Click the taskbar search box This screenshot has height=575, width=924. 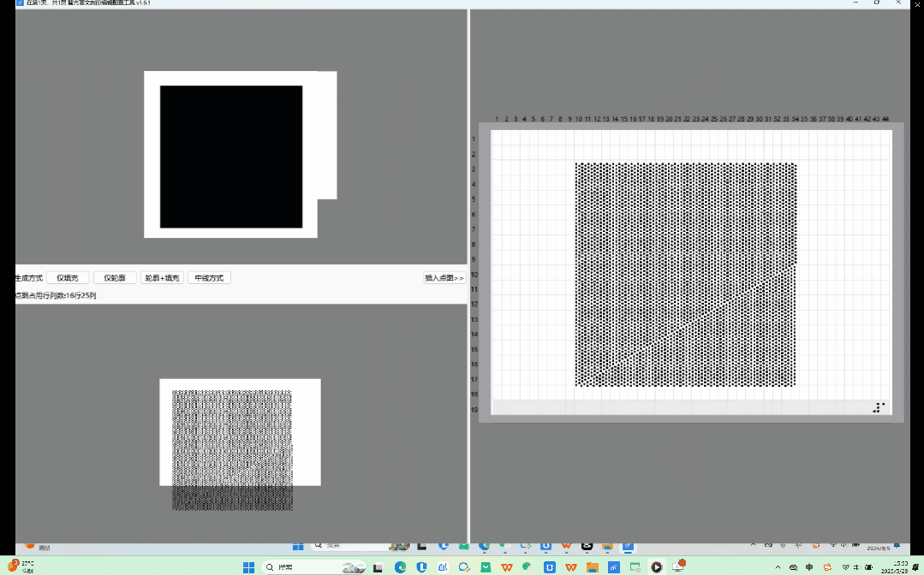click(314, 567)
